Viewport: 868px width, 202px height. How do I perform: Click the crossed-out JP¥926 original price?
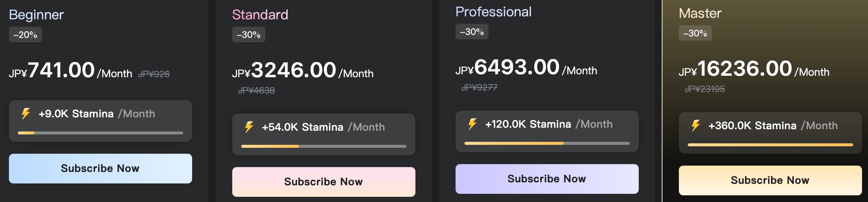point(154,74)
